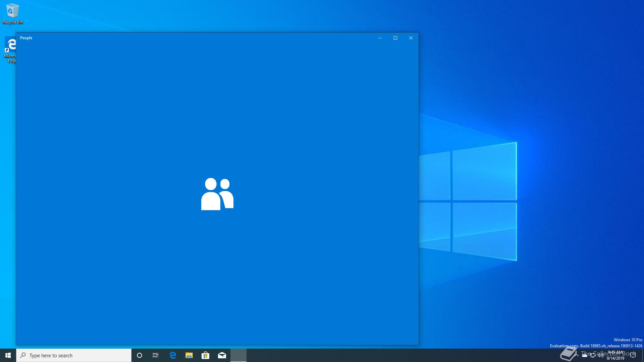
Task: Open Microsoft Store from the taskbar
Action: click(x=206, y=355)
